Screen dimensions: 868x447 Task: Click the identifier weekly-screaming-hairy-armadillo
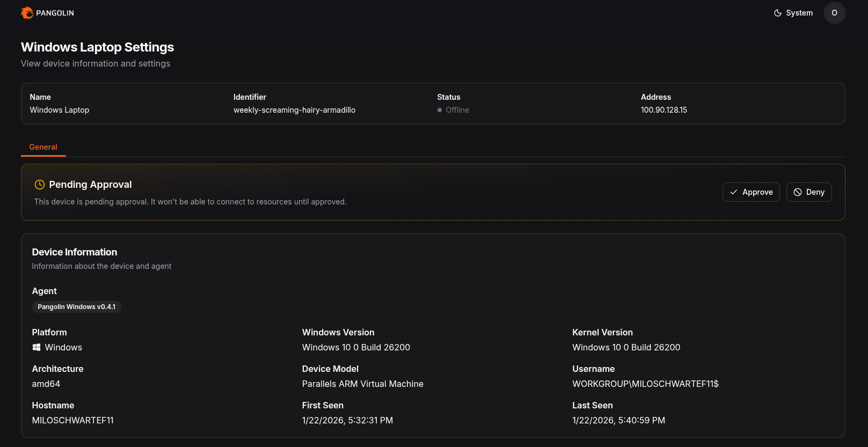[x=294, y=110]
